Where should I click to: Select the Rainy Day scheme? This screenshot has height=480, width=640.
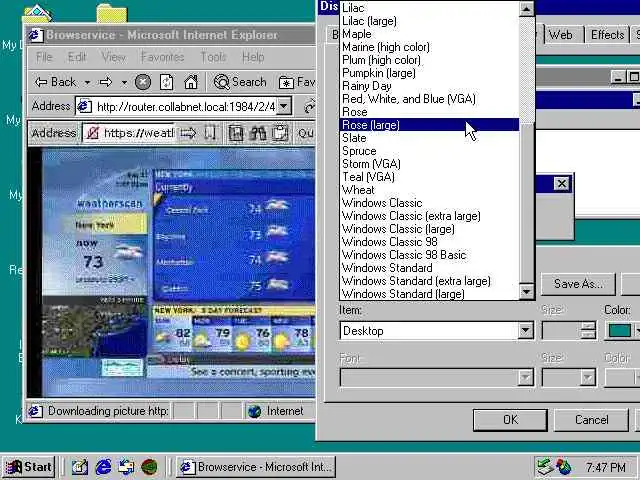pyautogui.click(x=429, y=86)
